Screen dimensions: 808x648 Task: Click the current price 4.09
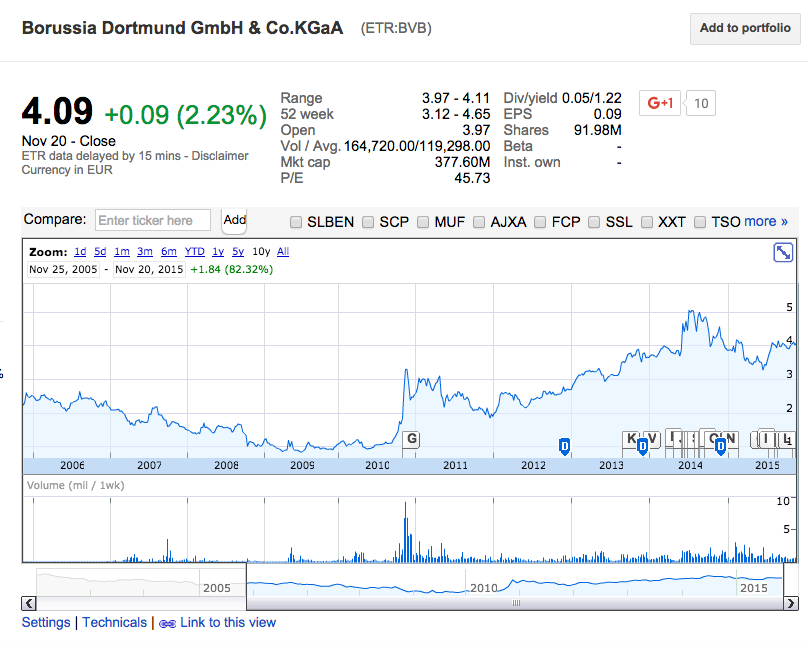pyautogui.click(x=57, y=111)
